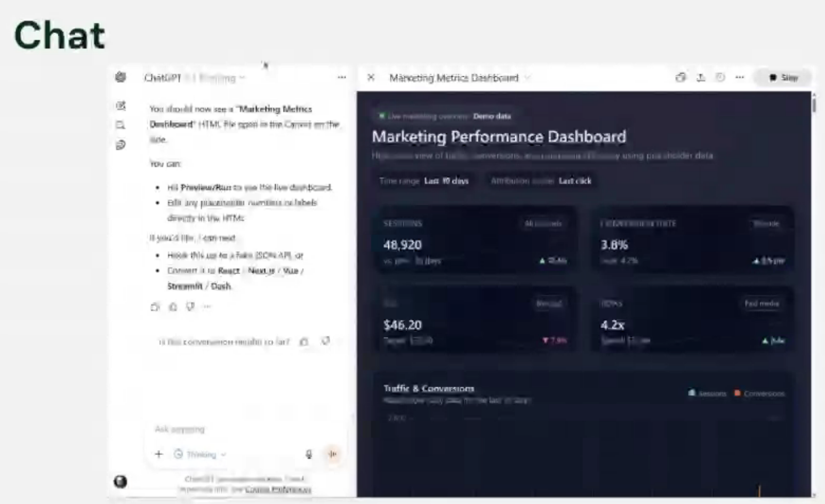Copy canvas contents using the copy icon

680,78
